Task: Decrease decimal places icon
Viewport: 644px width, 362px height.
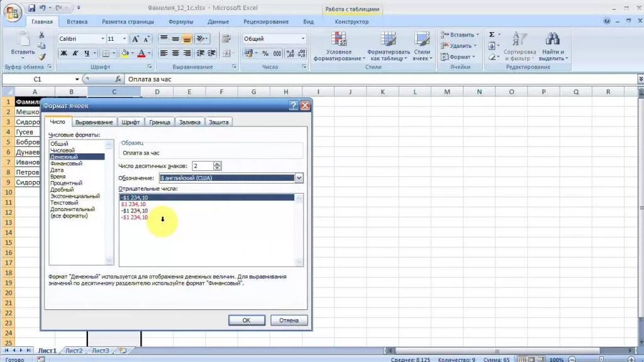Action: (302, 53)
